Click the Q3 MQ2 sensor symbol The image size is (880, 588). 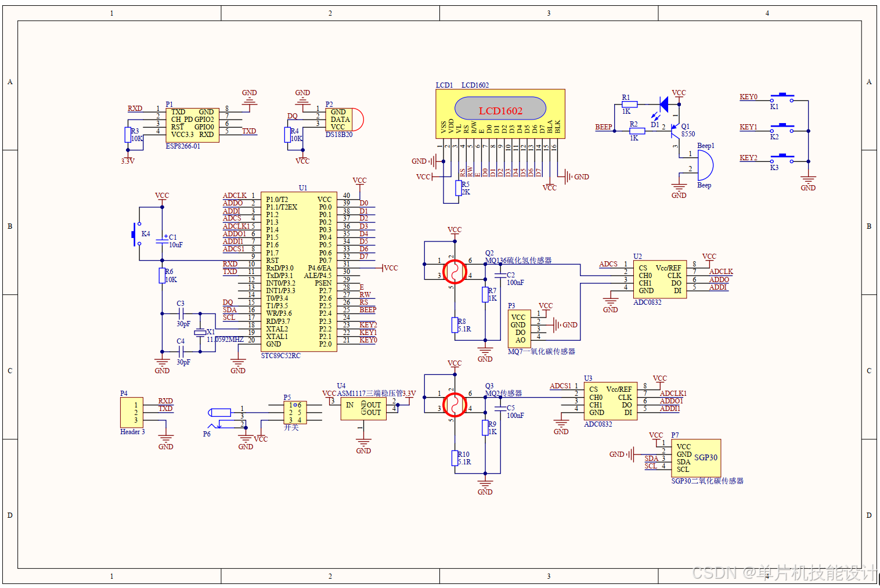tap(455, 405)
